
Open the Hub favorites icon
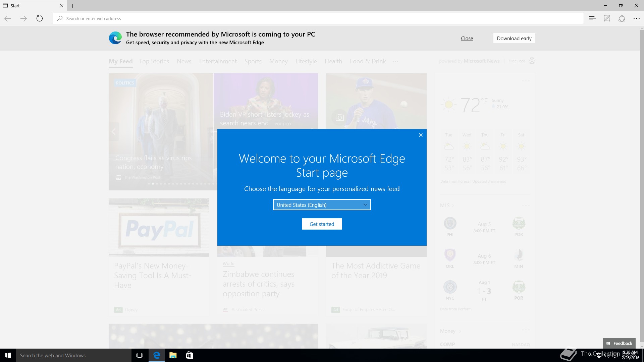click(592, 18)
